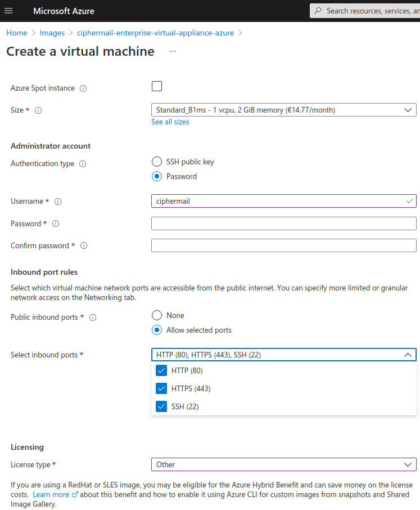Uncheck the HTTPS (443) port option
The height and width of the screenshot is (510, 420).
click(x=162, y=388)
